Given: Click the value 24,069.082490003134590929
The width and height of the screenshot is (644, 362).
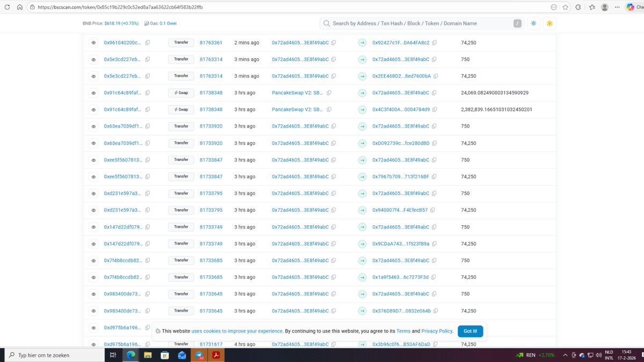Looking at the screenshot, I should point(495,93).
